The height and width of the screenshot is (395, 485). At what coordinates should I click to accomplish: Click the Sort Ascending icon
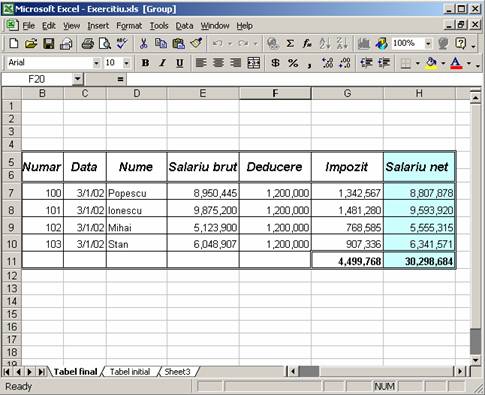point(325,44)
